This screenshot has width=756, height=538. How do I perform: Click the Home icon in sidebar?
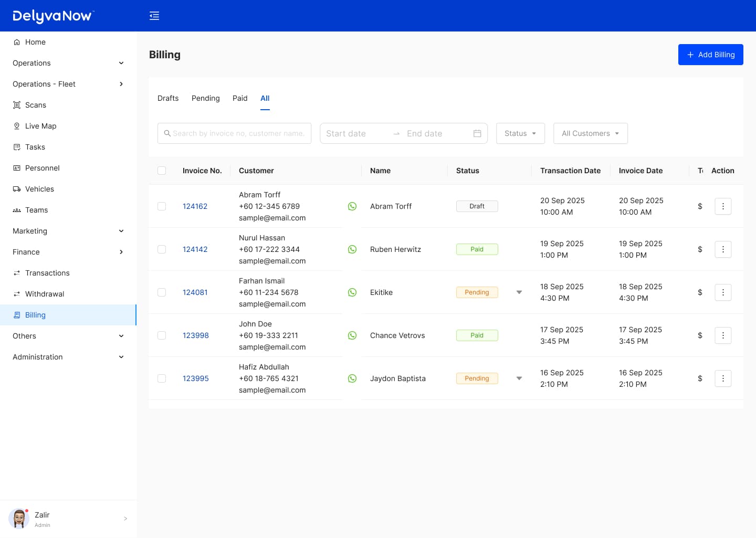pyautogui.click(x=17, y=42)
